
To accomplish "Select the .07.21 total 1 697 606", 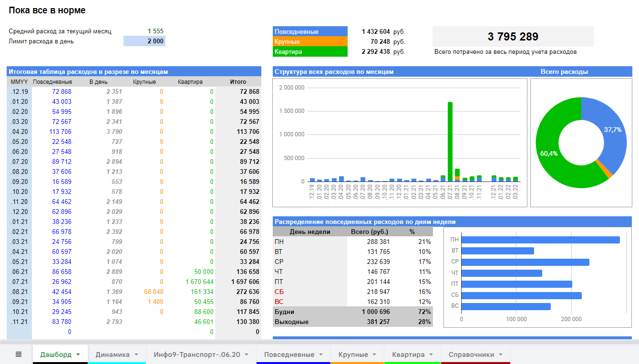I will 245,282.
